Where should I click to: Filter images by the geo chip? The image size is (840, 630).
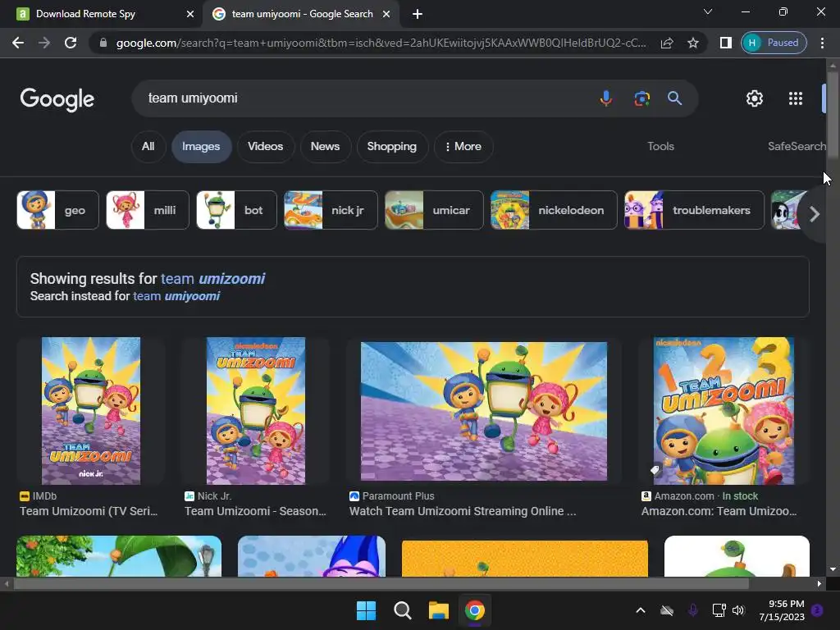(58, 210)
